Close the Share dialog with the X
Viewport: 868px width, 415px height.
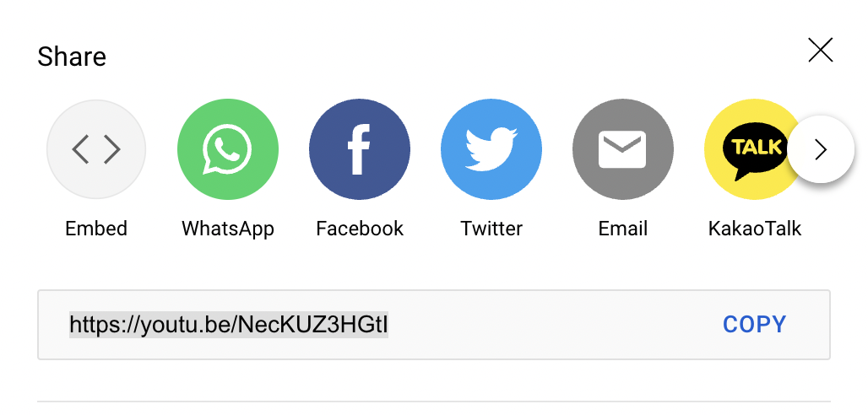coord(821,51)
